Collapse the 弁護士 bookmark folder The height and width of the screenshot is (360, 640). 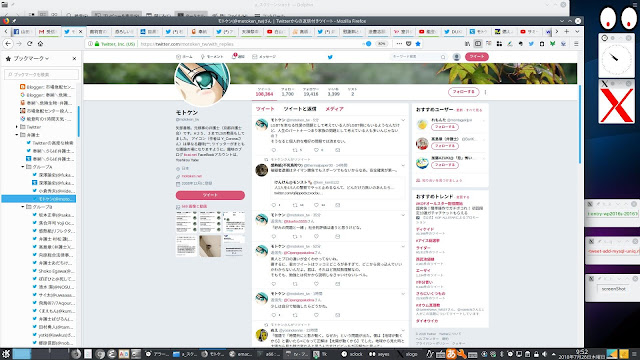point(17,135)
